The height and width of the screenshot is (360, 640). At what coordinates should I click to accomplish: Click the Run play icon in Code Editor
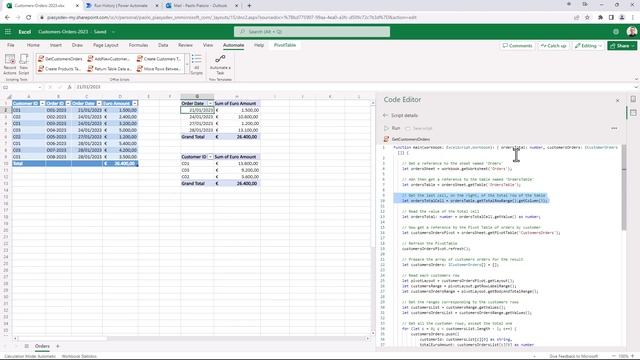[x=387, y=128]
